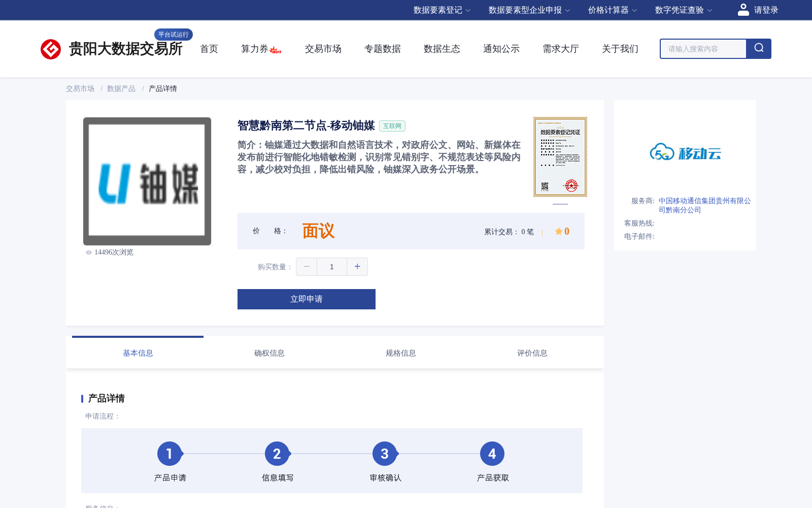This screenshot has width=812, height=508.
Task: Click the 产品详情 section heading
Action: click(107, 398)
